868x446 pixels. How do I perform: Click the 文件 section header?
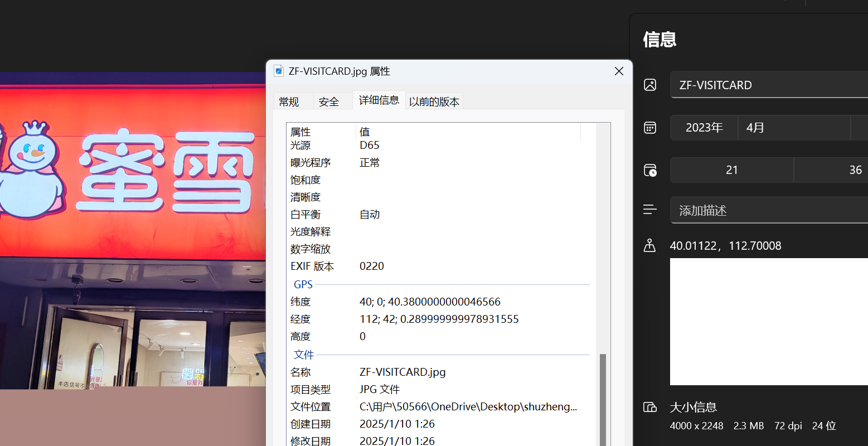[x=304, y=355]
